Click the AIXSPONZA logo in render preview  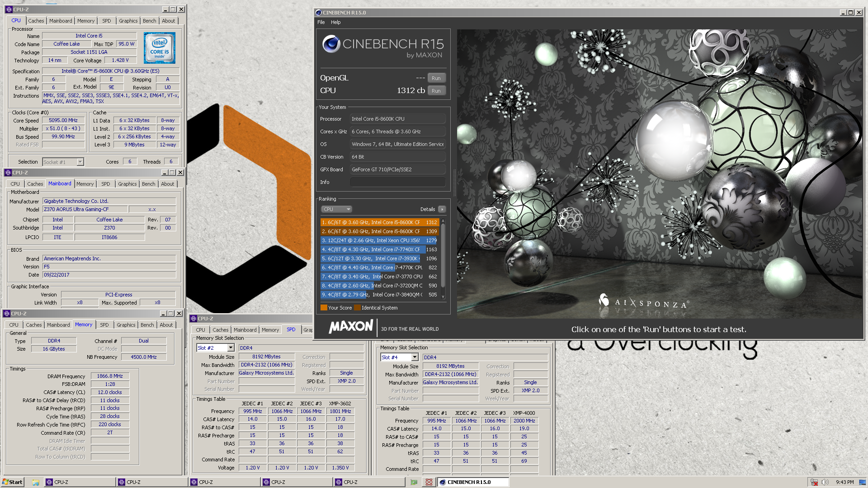click(x=644, y=302)
